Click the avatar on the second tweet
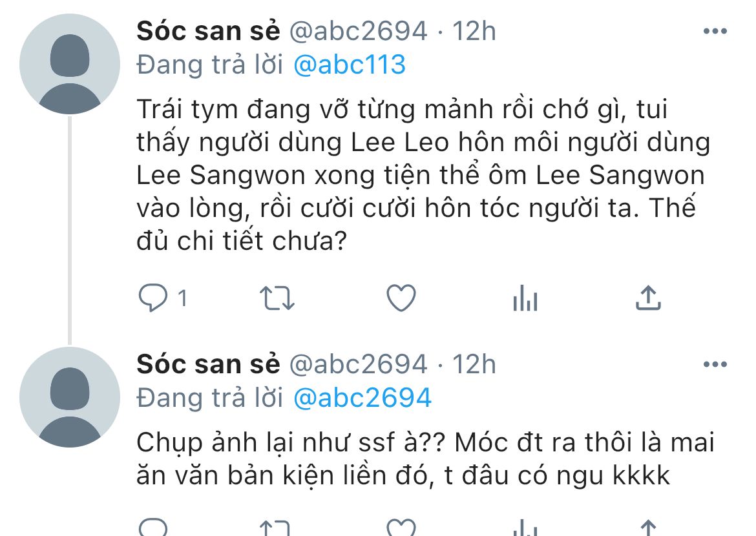756x536 pixels. [70, 398]
